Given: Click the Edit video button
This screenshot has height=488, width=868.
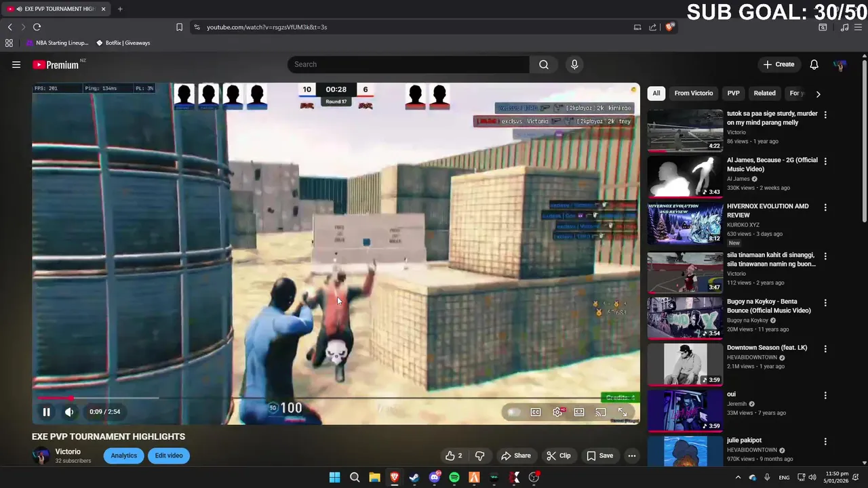Looking at the screenshot, I should [169, 455].
